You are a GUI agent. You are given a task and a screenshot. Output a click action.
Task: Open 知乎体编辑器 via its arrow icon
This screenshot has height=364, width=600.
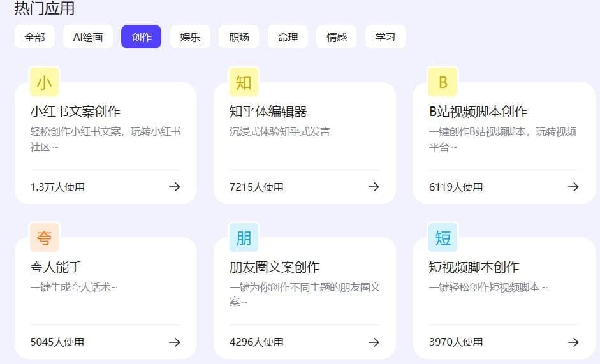click(x=374, y=187)
